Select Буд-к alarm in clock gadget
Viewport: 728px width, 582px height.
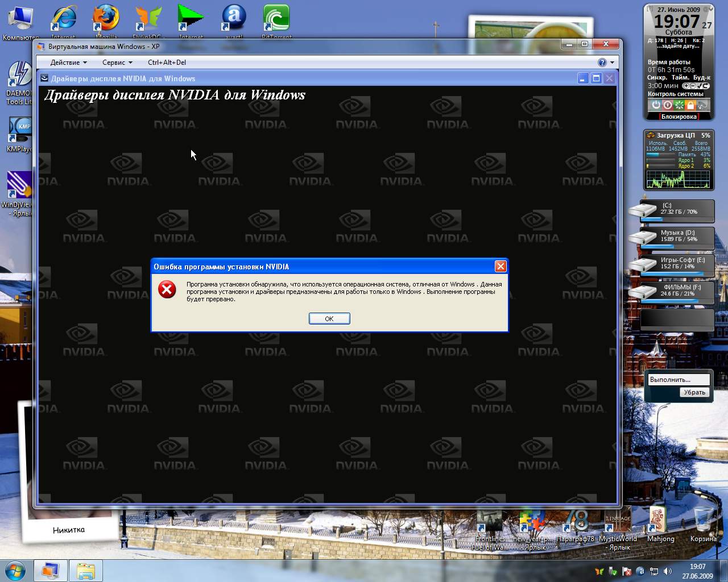tap(702, 77)
